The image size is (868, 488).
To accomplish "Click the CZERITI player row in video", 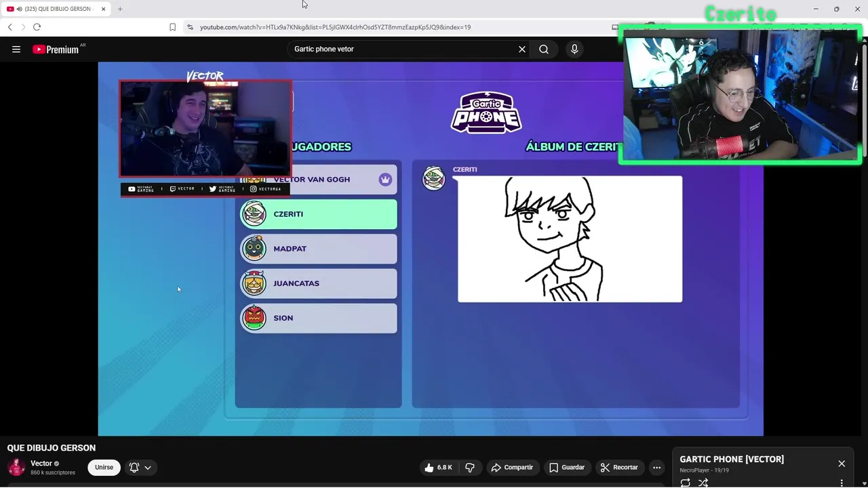I will point(319,214).
